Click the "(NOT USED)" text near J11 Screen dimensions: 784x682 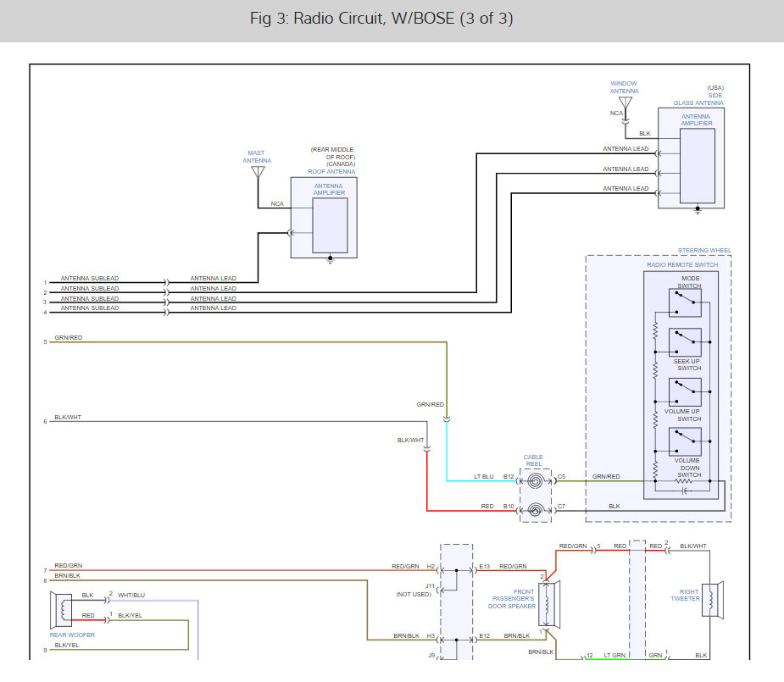(415, 594)
